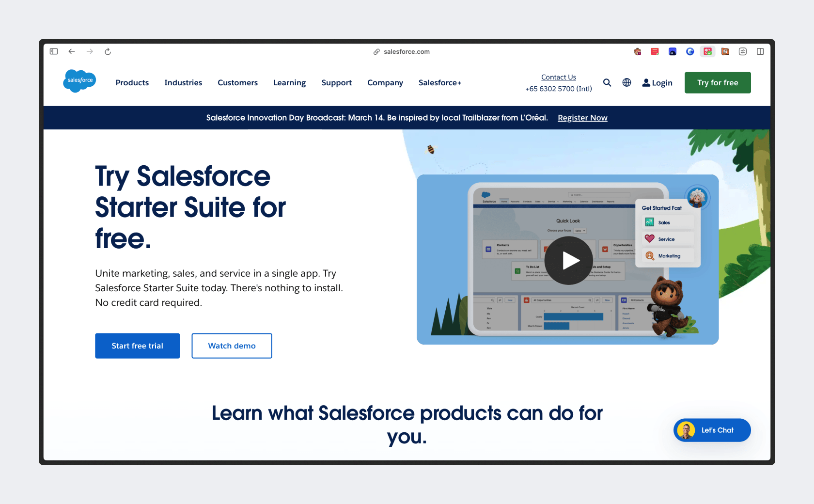
Task: Open the highlighted translate extension icon
Action: tap(708, 51)
